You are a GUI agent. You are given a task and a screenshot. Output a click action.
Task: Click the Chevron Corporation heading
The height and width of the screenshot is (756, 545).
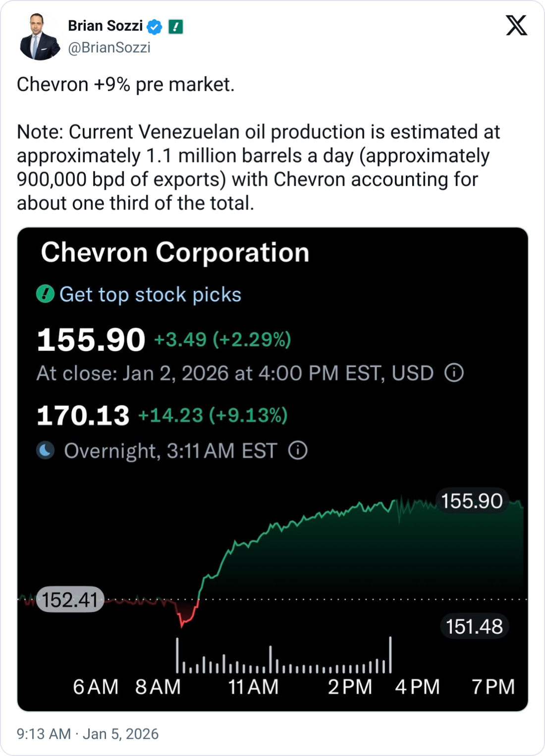[175, 252]
